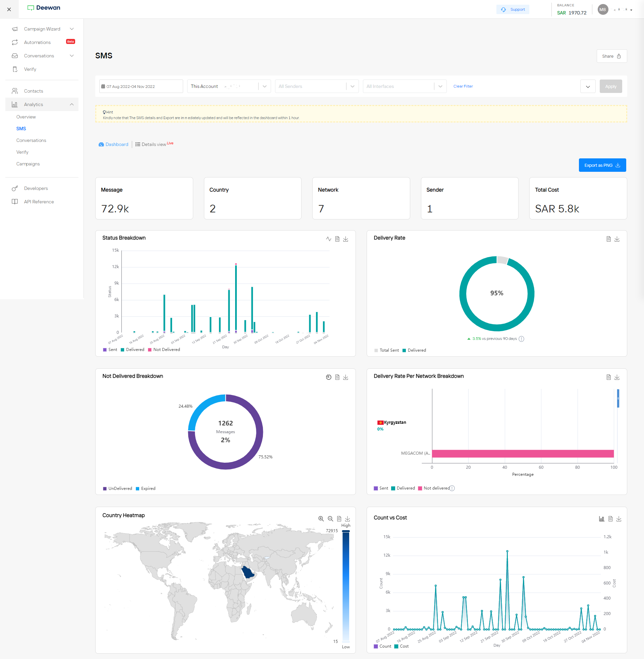Click the Clear Filter link
This screenshot has height=659, width=644.
pos(463,86)
